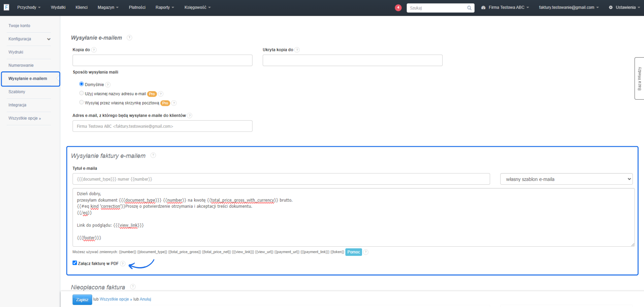Go to Wydatki in top menu
The width and height of the screenshot is (644, 307).
[x=58, y=7]
